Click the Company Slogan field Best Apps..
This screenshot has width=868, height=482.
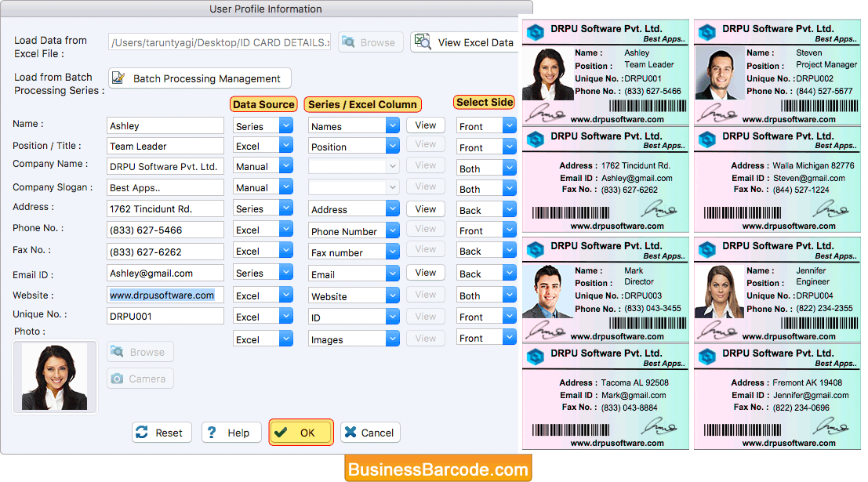coord(165,187)
